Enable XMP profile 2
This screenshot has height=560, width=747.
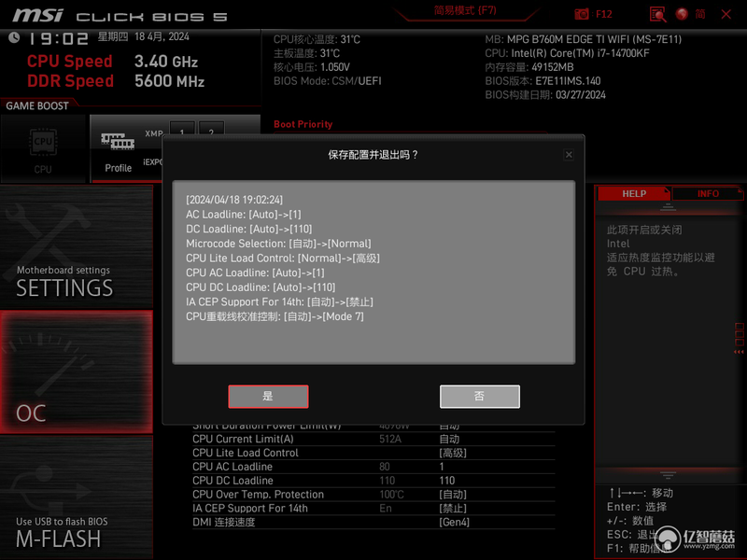(x=211, y=130)
